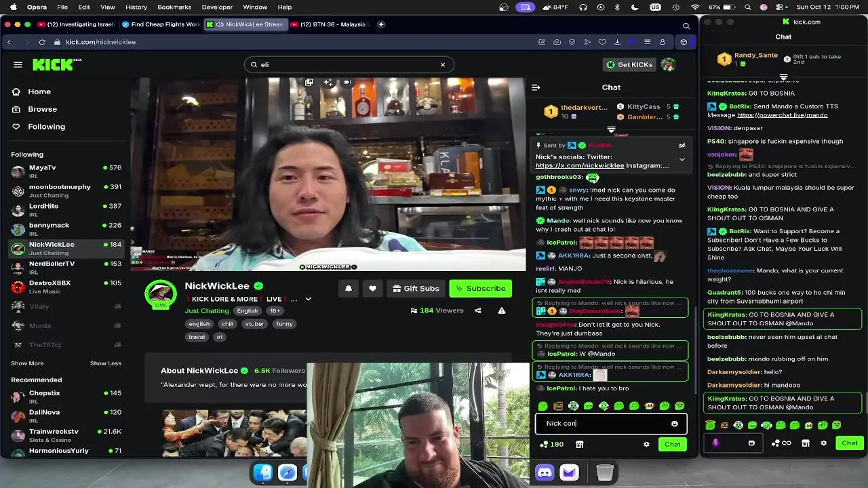Open the x.com/nickwicklee link
This screenshot has height=488, width=868.
click(x=580, y=165)
